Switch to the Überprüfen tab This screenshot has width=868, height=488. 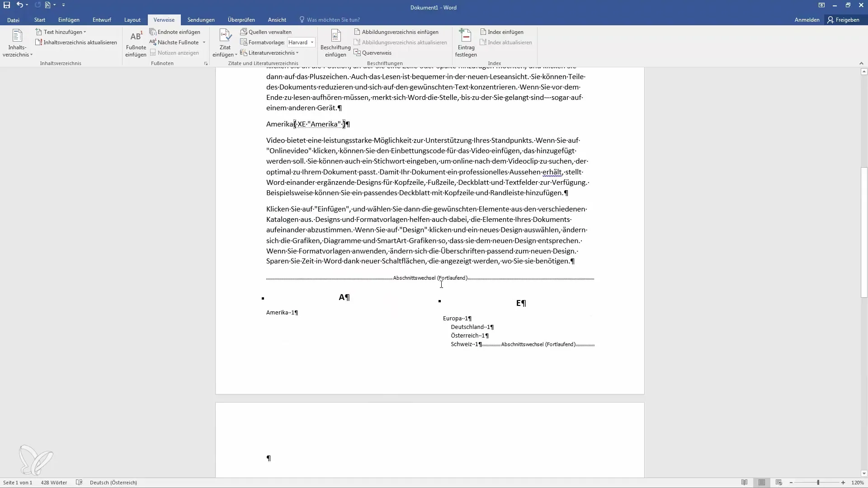point(241,20)
